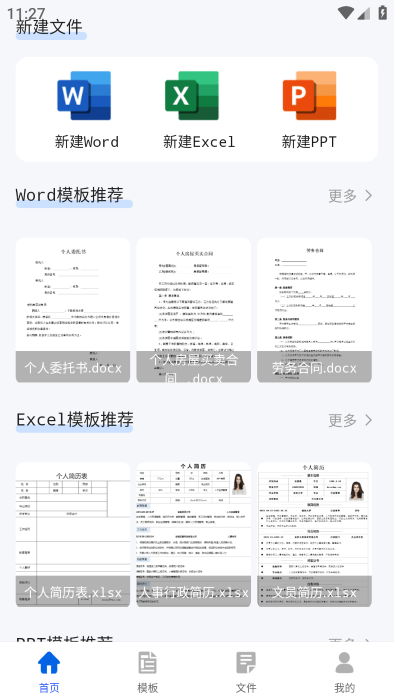Image resolution: width=394 pixels, height=700 pixels.
Task: Expand Excel templates using chevron arrow
Action: click(x=369, y=420)
